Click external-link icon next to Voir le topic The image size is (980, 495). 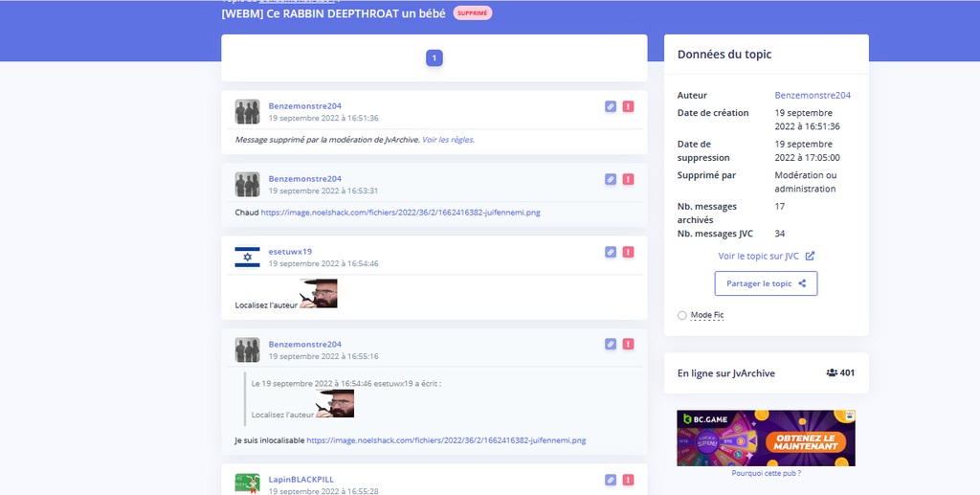[810, 256]
